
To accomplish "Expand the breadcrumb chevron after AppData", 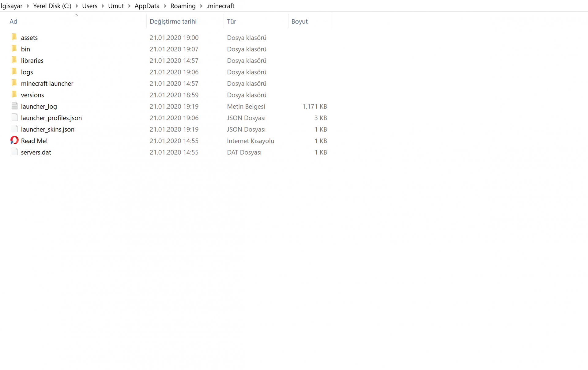I will pyautogui.click(x=165, y=6).
